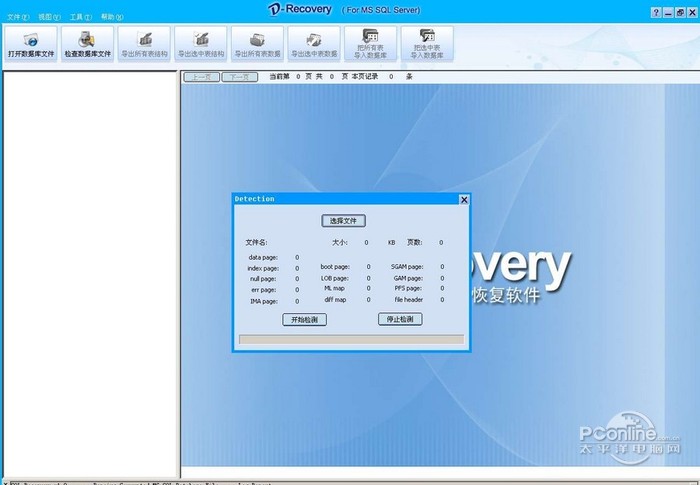Viewport: 700px width, 485px height.
Task: Click the 文件名: label
Action: point(256,242)
